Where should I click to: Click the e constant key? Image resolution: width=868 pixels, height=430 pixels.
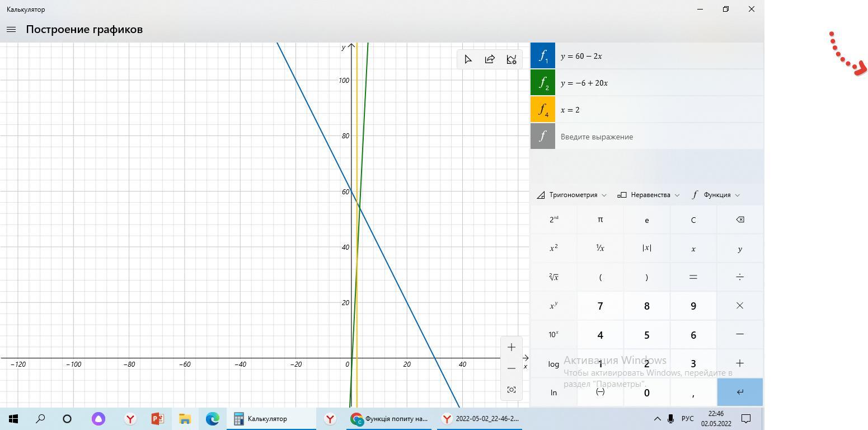click(646, 219)
